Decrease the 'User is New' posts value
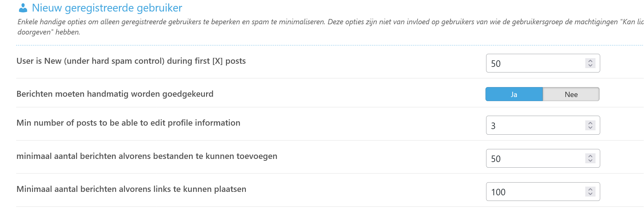The image size is (644, 209). point(590,65)
